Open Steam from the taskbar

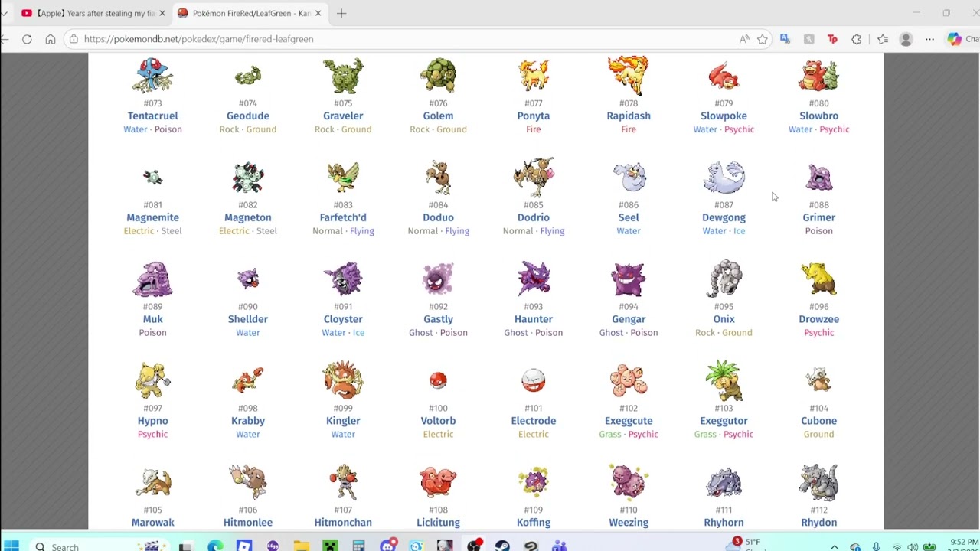tap(502, 546)
